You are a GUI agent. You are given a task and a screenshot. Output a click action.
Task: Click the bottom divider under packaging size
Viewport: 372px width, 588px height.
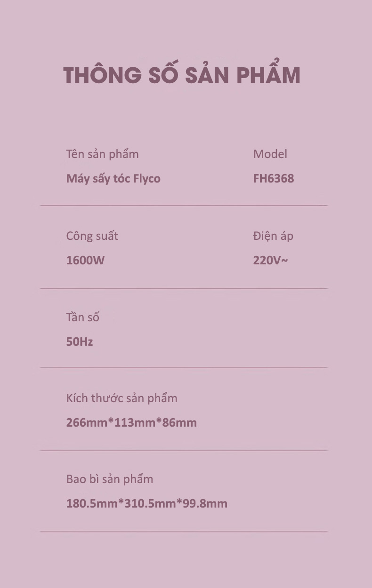pos(184,532)
